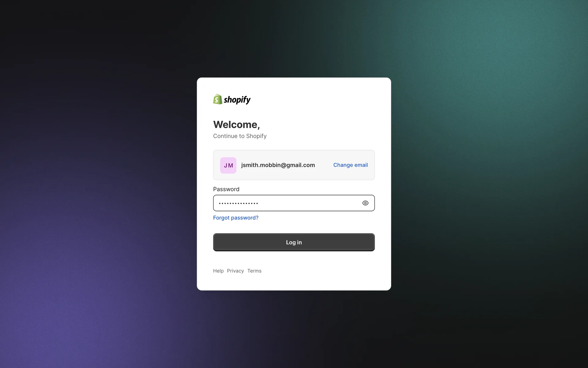This screenshot has height=368, width=588.
Task: Click the Change email link
Action: [x=350, y=165]
